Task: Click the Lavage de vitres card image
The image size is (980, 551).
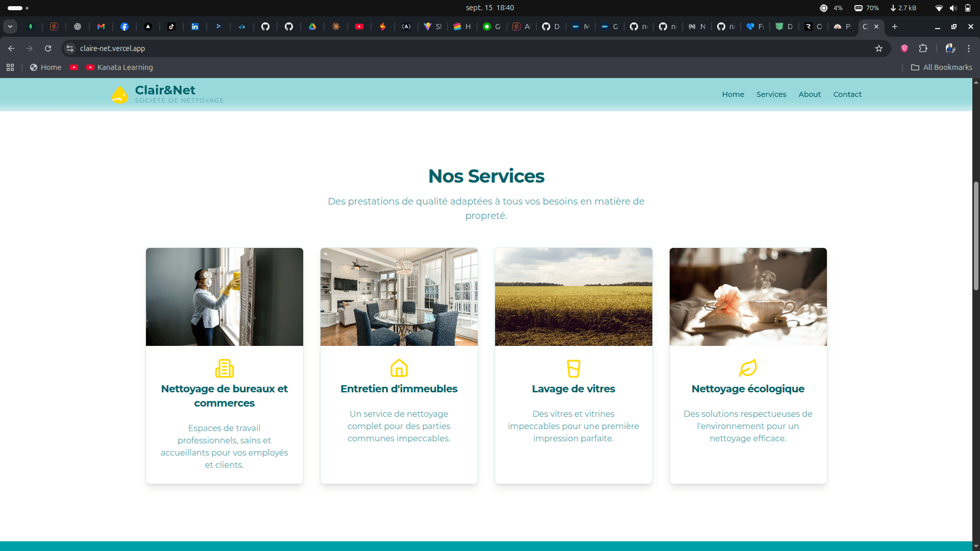Action: coord(573,297)
